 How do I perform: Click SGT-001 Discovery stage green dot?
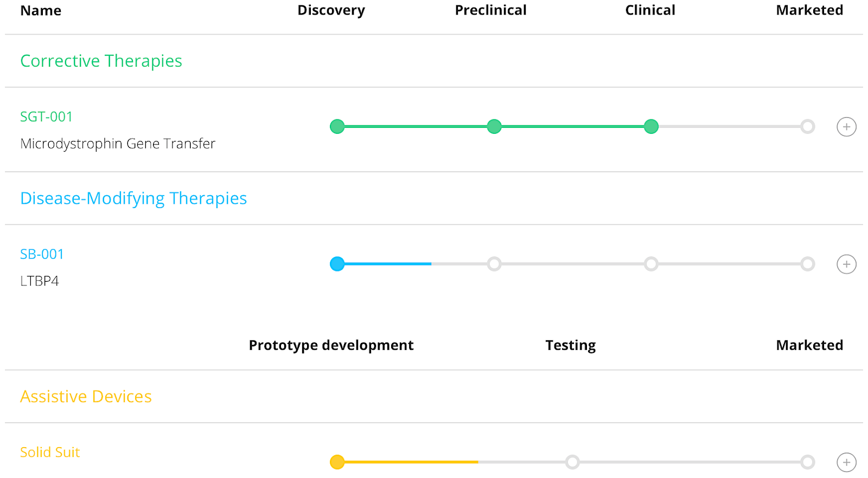(337, 127)
